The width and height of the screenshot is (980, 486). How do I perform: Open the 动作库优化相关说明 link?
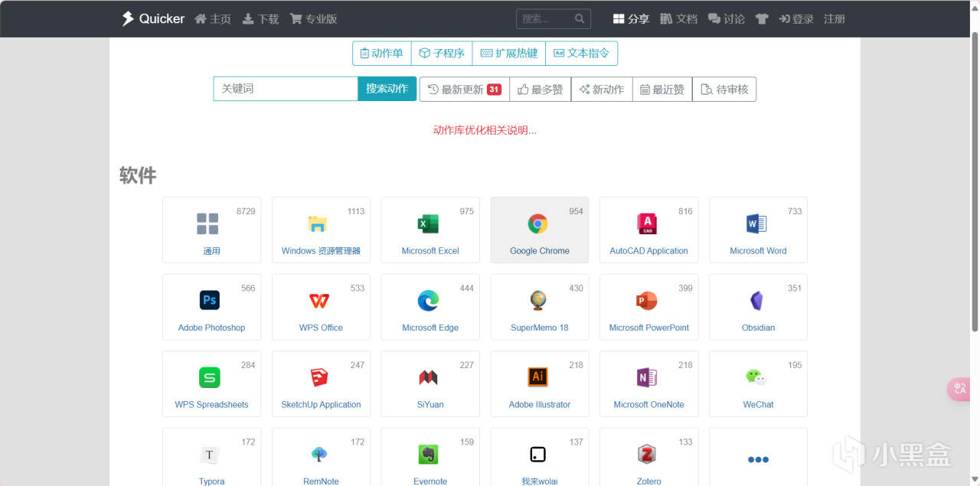coord(485,130)
